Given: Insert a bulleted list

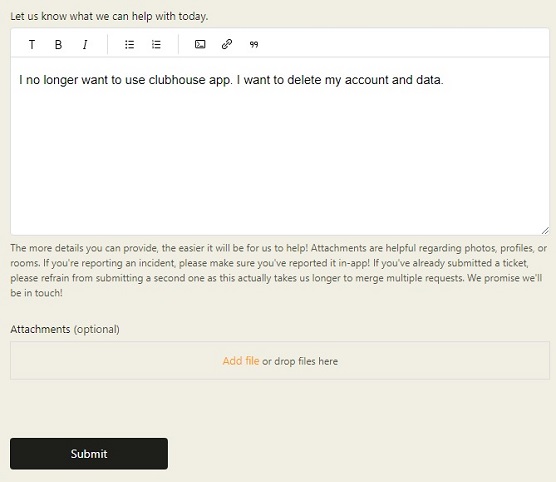Looking at the screenshot, I should tap(129, 44).
